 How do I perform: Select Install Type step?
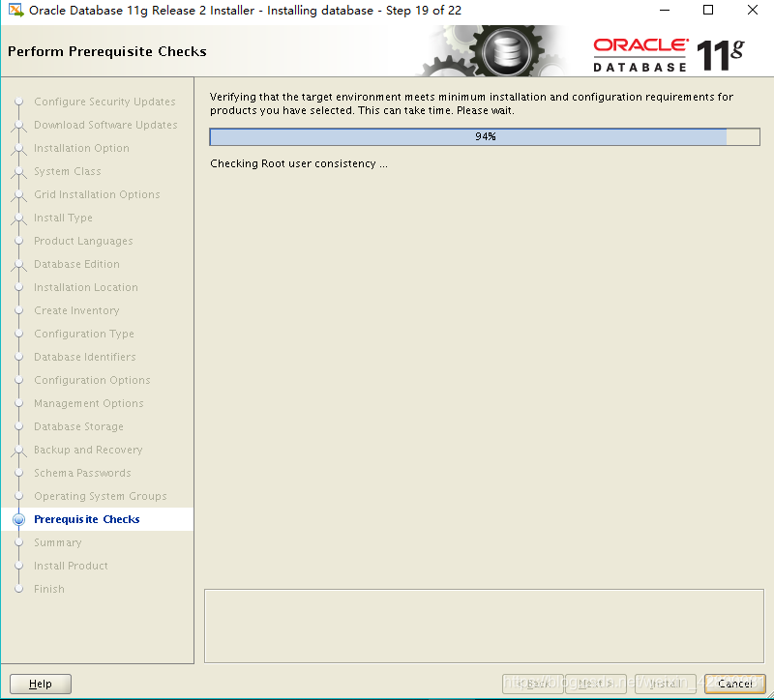pyautogui.click(x=63, y=218)
